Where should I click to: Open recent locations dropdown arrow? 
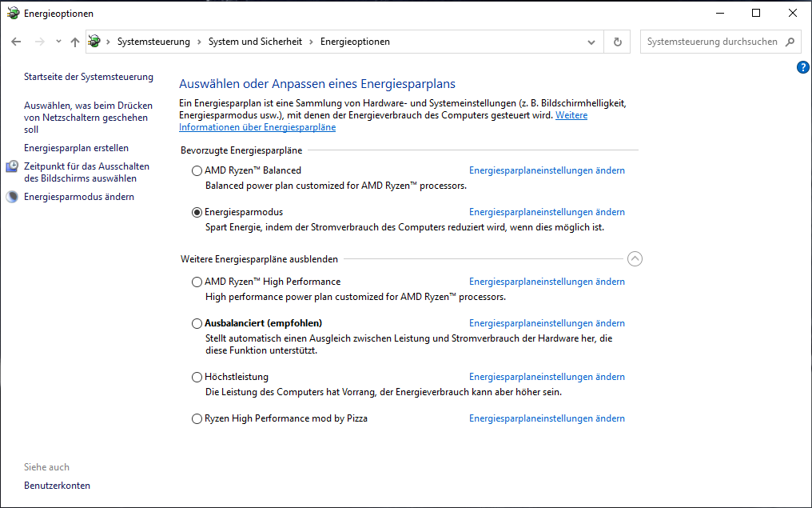pyautogui.click(x=58, y=42)
